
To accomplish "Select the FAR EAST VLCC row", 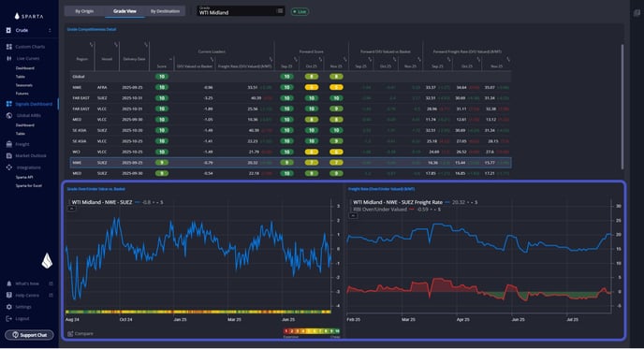I will tap(291, 109).
